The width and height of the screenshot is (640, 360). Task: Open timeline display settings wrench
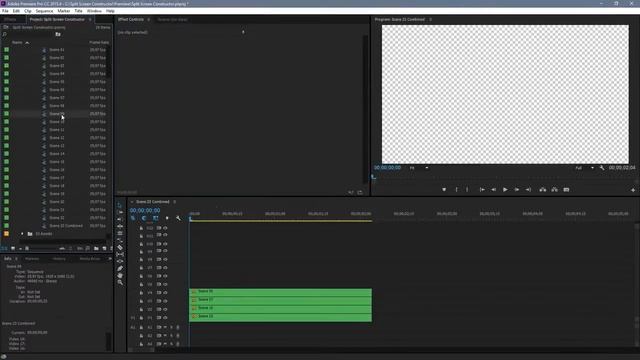(x=178, y=218)
